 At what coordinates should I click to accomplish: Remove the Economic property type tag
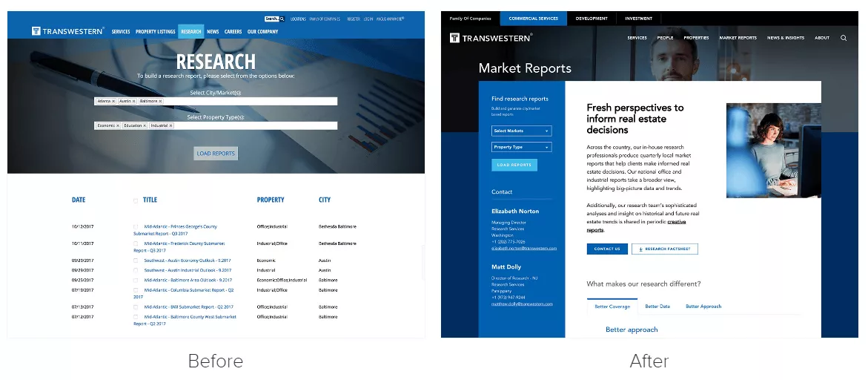tap(118, 125)
